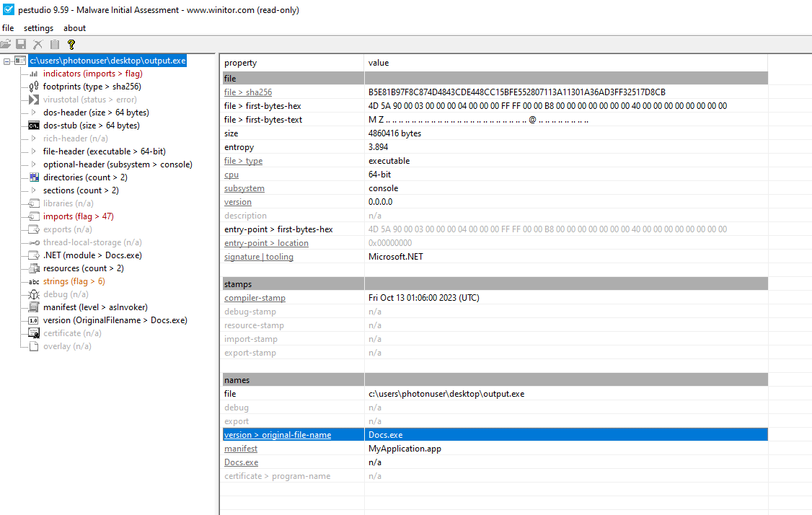The image size is (812, 515).
Task: Select strings (flag > 6) tree item
Action: [x=74, y=281]
